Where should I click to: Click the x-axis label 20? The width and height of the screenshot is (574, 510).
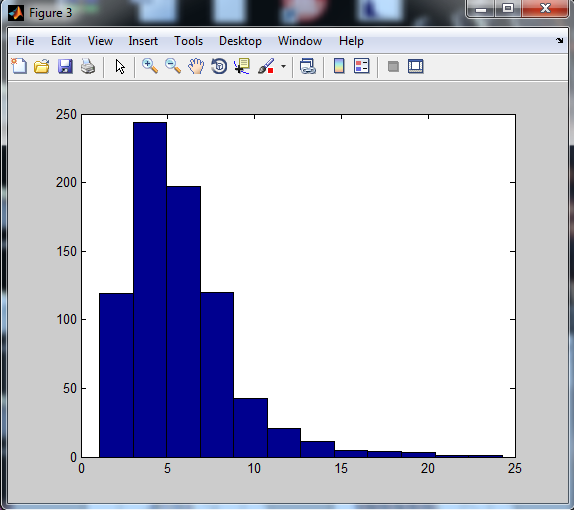pyautogui.click(x=428, y=468)
